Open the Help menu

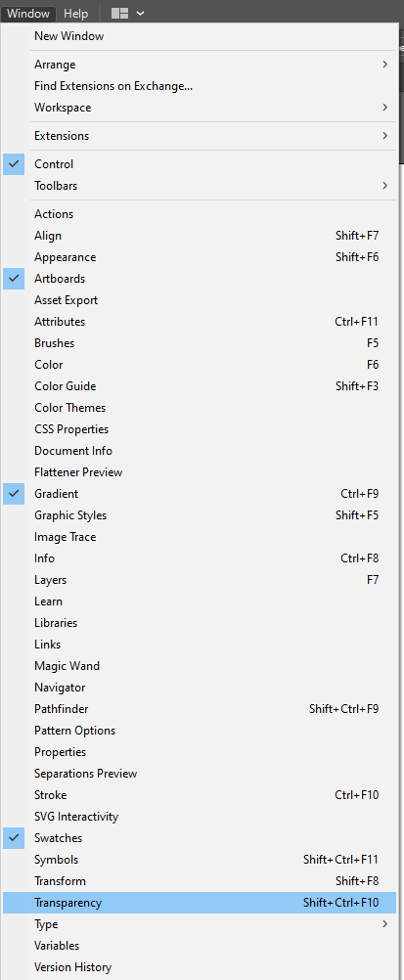(75, 13)
